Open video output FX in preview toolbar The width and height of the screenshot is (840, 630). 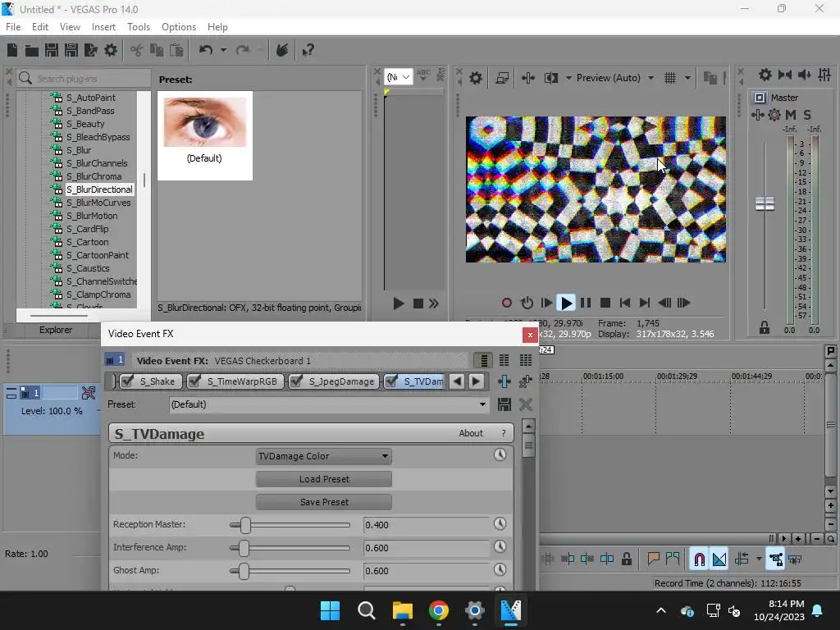coord(527,78)
